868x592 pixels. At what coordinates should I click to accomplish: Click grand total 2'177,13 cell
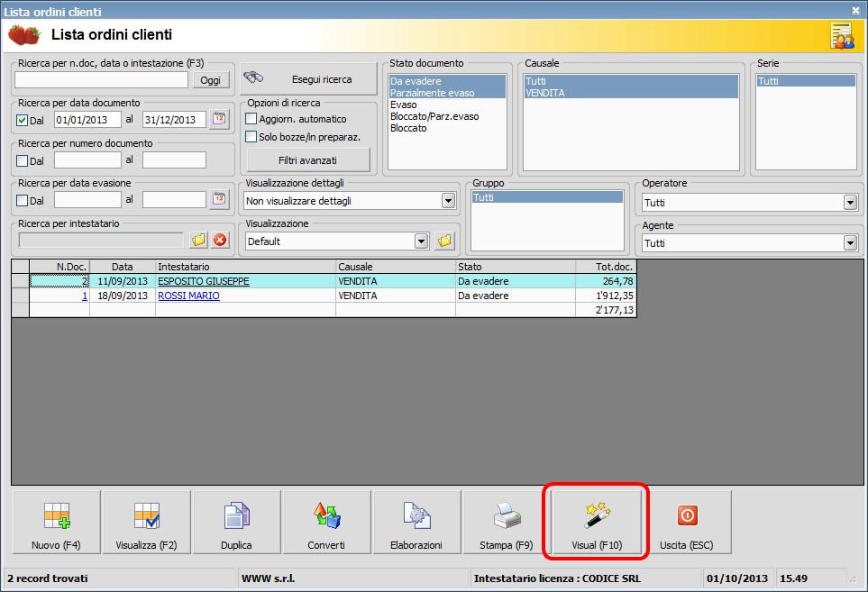(607, 310)
